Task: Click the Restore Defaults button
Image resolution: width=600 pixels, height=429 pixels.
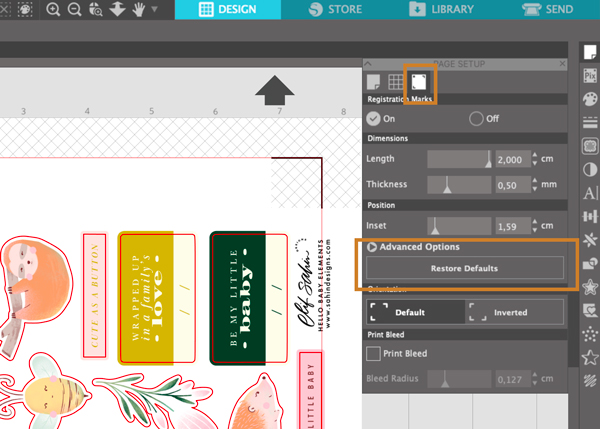Action: click(465, 268)
